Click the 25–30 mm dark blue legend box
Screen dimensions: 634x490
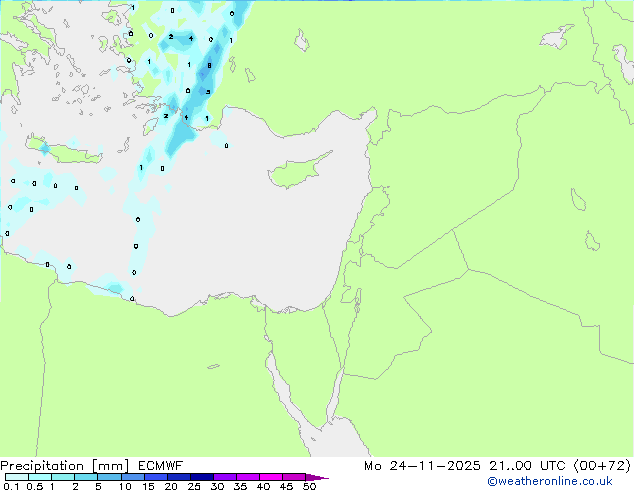[201, 477]
